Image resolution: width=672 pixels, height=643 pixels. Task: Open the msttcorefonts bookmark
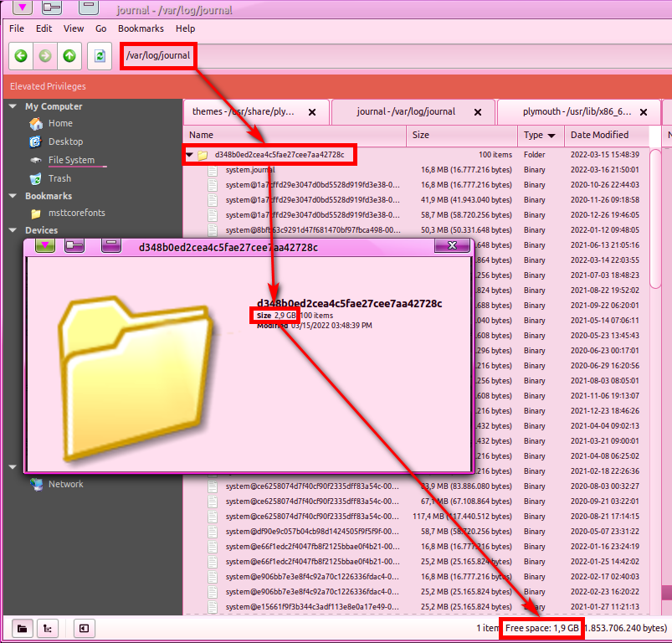76,213
